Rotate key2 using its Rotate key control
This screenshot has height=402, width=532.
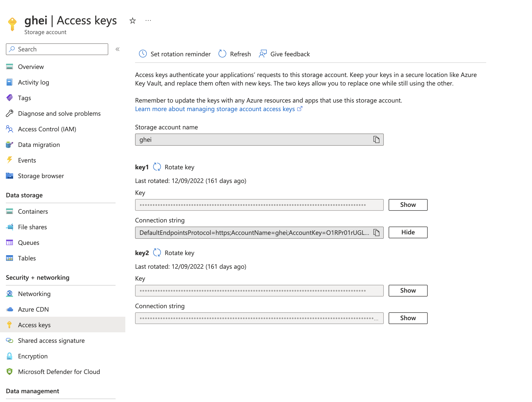pos(157,253)
